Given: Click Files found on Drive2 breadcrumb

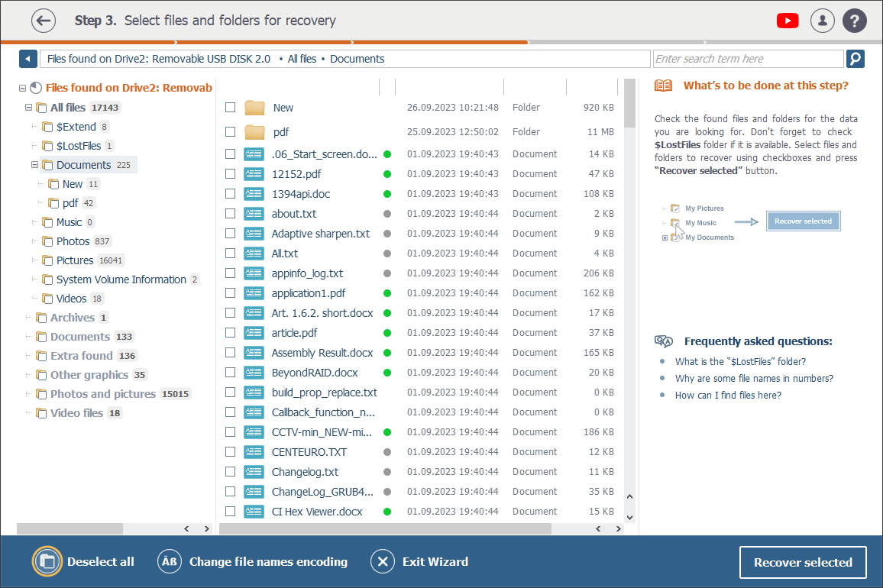Looking at the screenshot, I should tap(159, 59).
